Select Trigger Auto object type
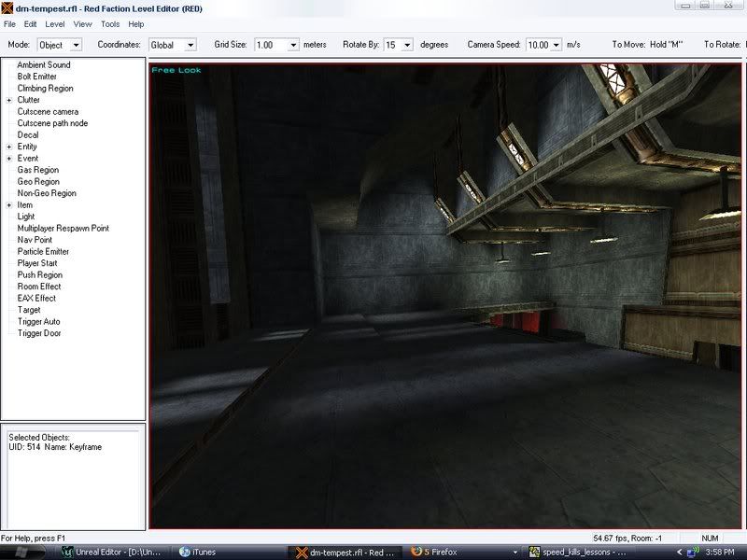The height and width of the screenshot is (560, 747). (38, 321)
